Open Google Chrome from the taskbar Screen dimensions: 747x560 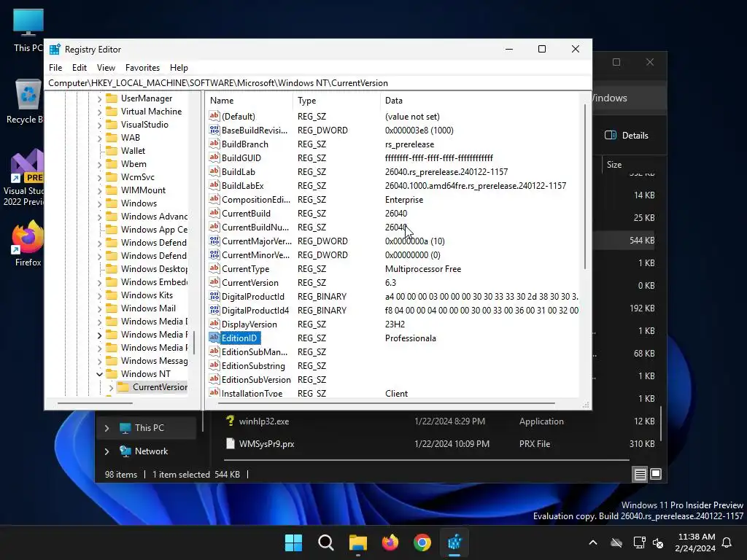(x=422, y=542)
